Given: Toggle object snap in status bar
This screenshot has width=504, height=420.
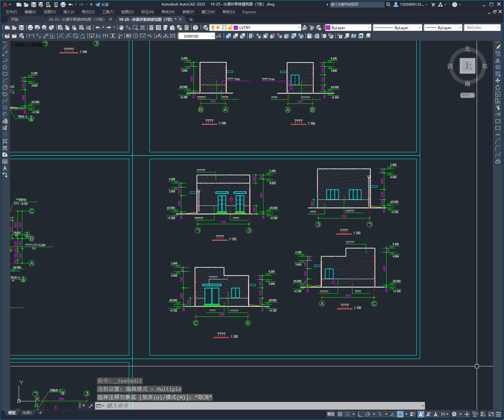Looking at the screenshot, I should [400, 414].
